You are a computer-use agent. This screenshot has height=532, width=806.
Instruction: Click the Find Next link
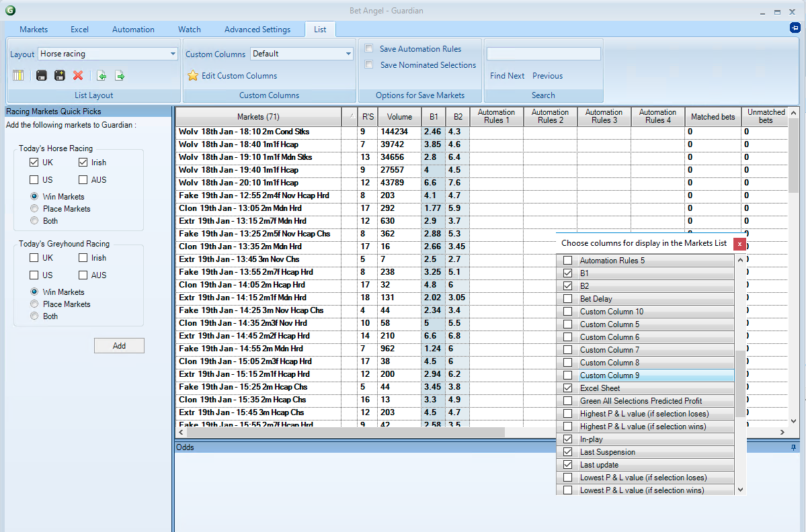507,76
